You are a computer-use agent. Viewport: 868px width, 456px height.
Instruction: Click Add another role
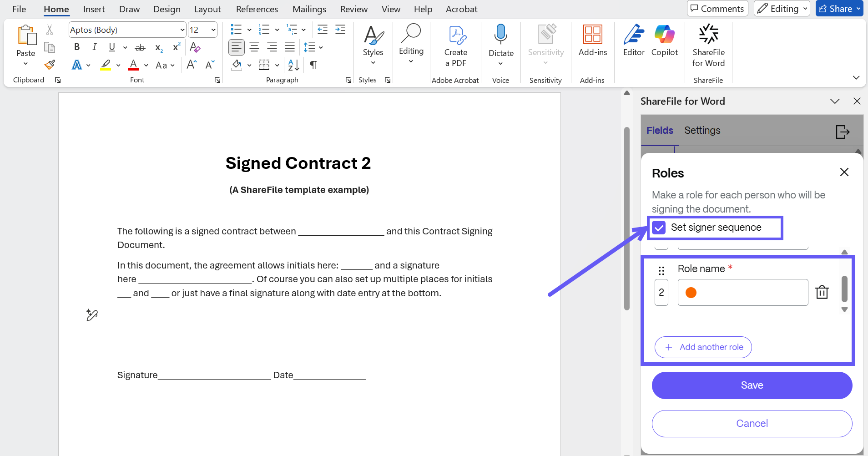703,347
